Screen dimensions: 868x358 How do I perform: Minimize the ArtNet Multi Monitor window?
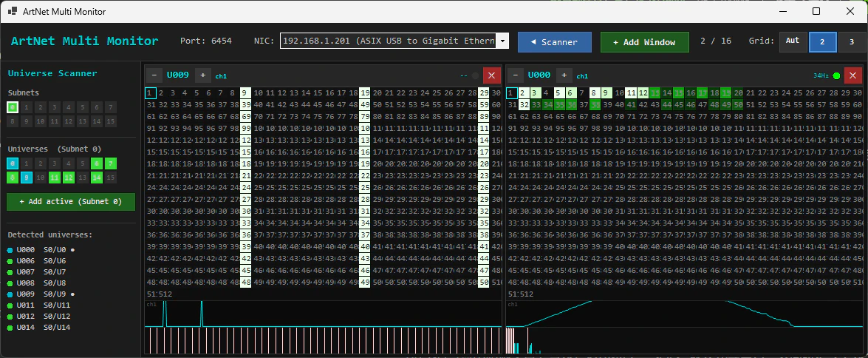(783, 11)
